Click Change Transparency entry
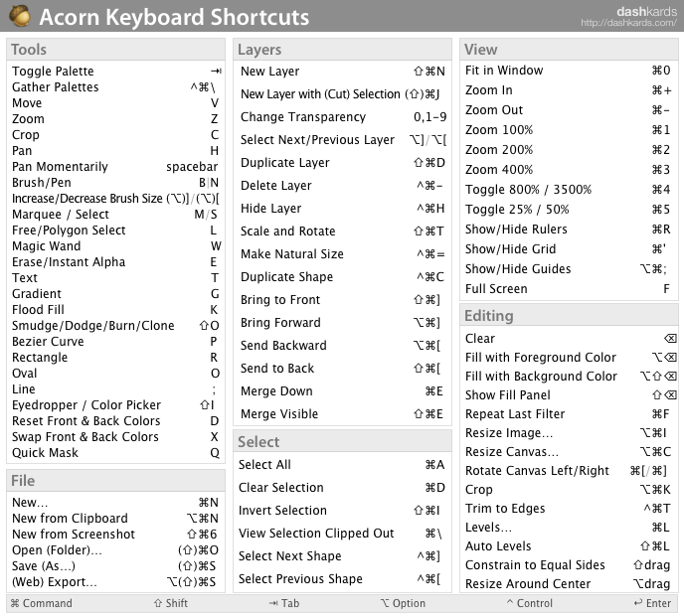Screen dimensions: 684x616 coord(344,117)
